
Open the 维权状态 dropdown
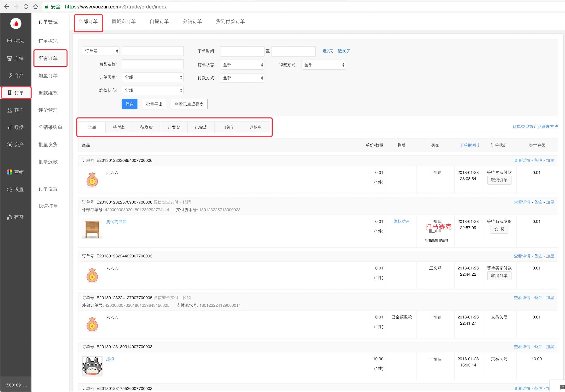[x=152, y=90]
